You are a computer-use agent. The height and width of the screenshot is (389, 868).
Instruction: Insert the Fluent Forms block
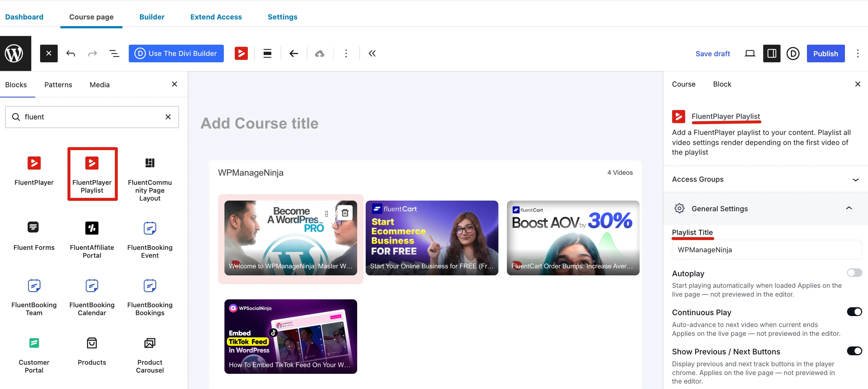[x=34, y=236]
